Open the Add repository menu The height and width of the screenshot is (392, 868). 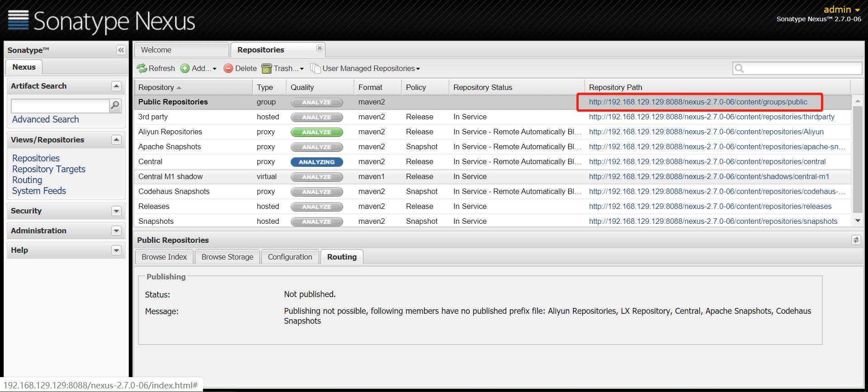click(x=198, y=68)
